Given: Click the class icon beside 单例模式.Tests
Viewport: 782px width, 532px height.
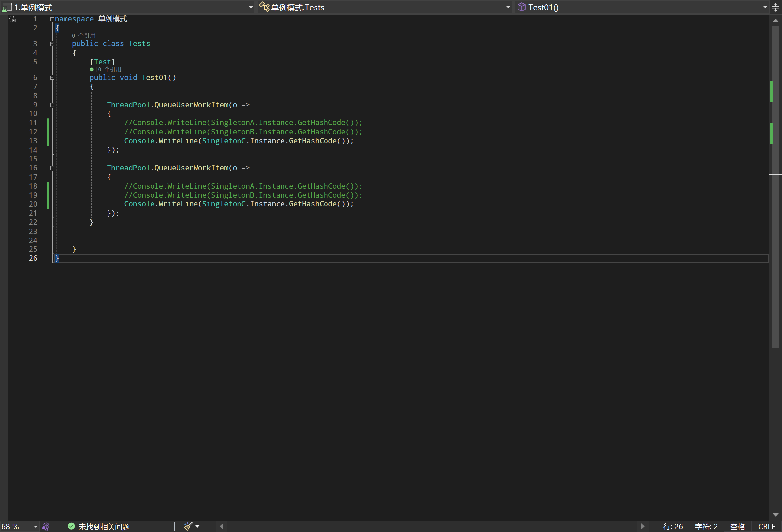Looking at the screenshot, I should tap(264, 7).
